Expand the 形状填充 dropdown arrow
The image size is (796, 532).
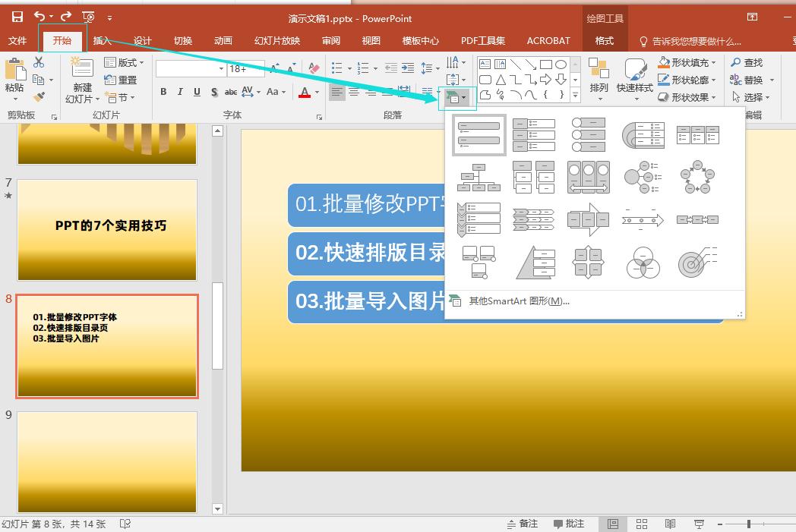714,63
